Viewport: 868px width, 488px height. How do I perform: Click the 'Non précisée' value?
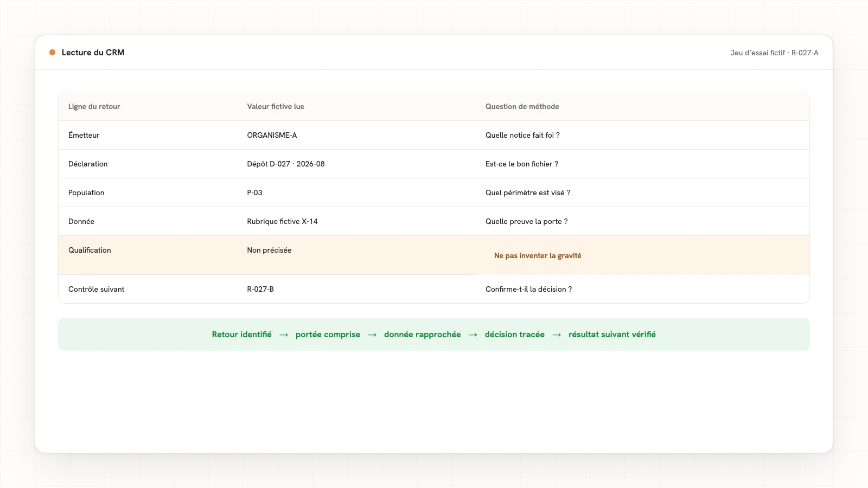269,250
